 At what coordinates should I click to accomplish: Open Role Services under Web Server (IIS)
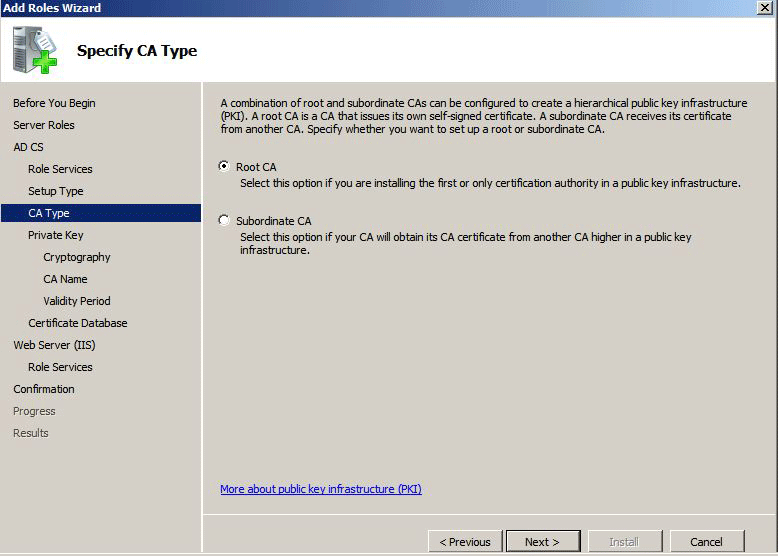pos(60,367)
